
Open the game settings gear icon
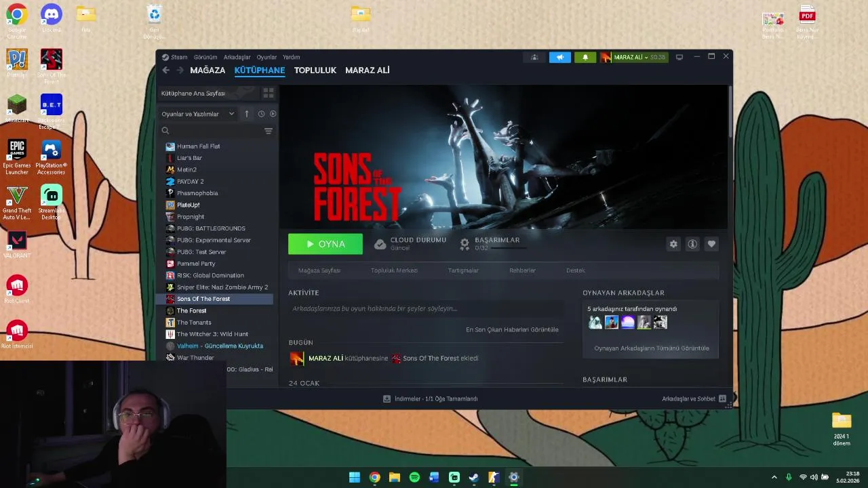click(673, 244)
